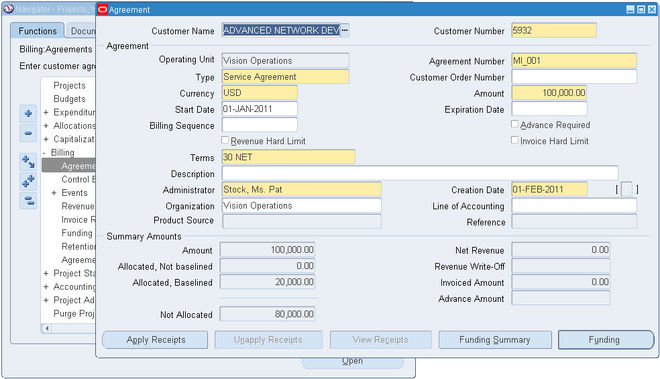Viewport: 660px width, 379px height.
Task: Click the Start Date field
Action: click(x=259, y=109)
